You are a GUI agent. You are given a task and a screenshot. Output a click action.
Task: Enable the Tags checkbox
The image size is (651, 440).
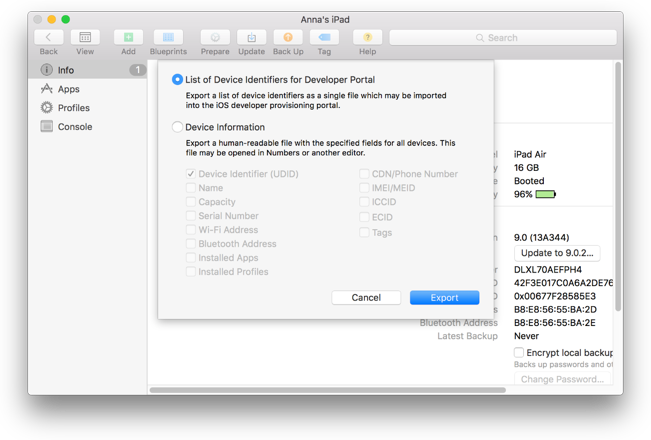[x=364, y=232]
